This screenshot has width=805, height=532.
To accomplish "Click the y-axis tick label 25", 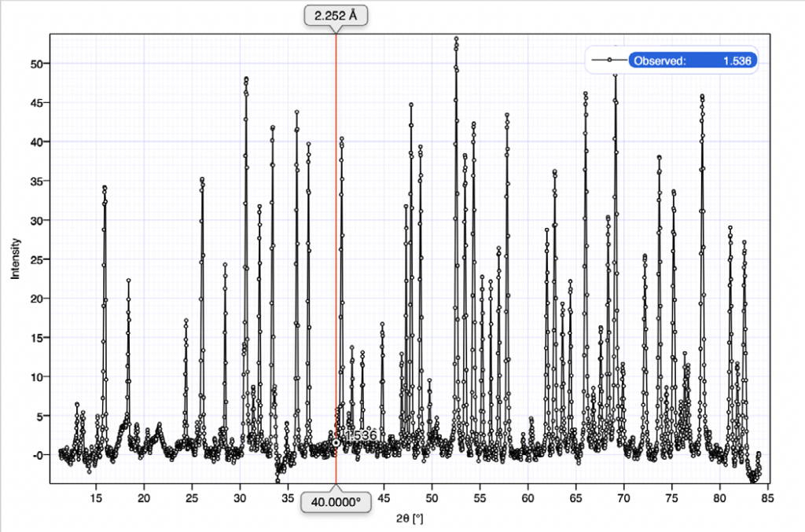I will 36,259.
